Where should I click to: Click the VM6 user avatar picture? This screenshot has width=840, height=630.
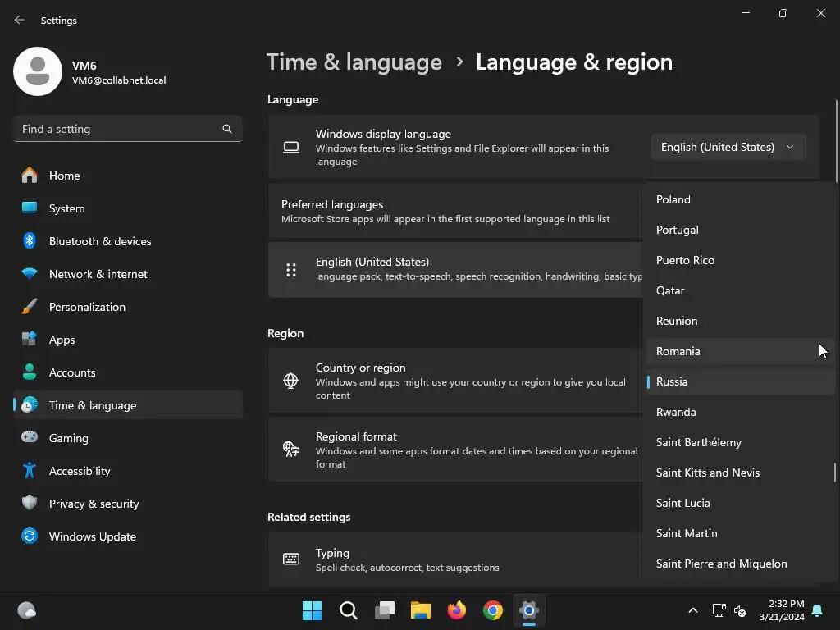pyautogui.click(x=38, y=71)
